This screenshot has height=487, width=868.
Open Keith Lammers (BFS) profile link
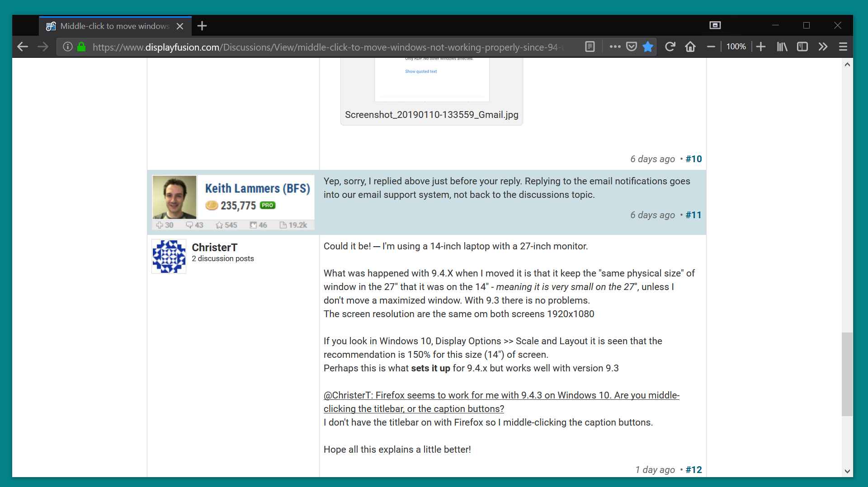coord(257,188)
